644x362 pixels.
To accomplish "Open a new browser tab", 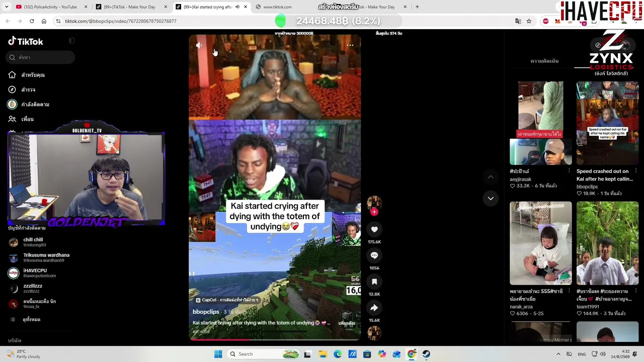I will click(417, 7).
